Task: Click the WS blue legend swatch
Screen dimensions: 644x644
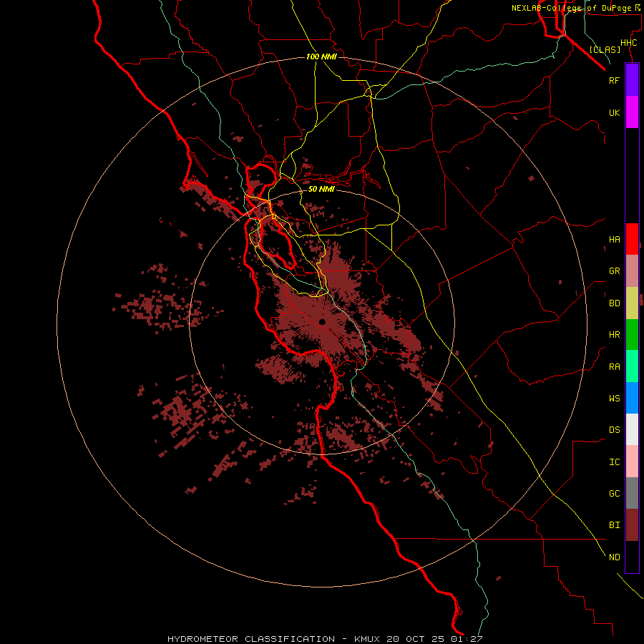Action: tap(632, 398)
